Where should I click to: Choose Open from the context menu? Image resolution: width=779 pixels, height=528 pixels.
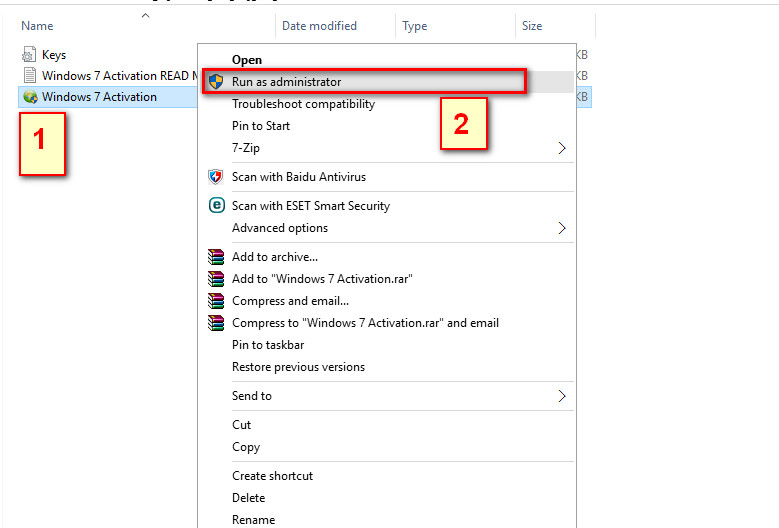click(x=247, y=60)
